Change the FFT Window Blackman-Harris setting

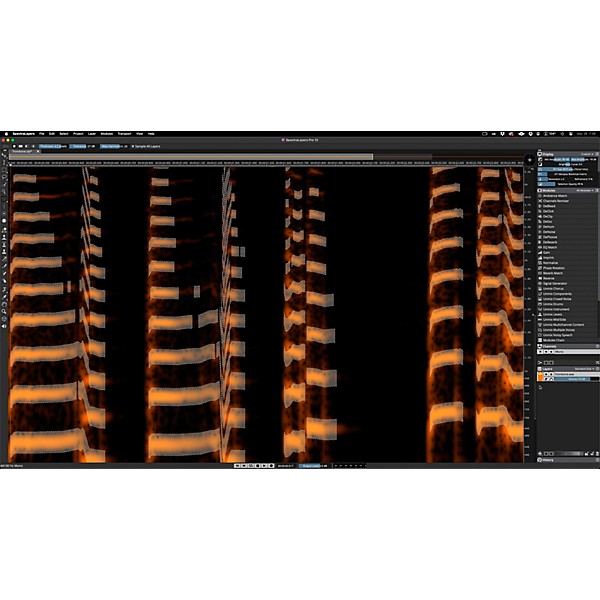[568, 174]
